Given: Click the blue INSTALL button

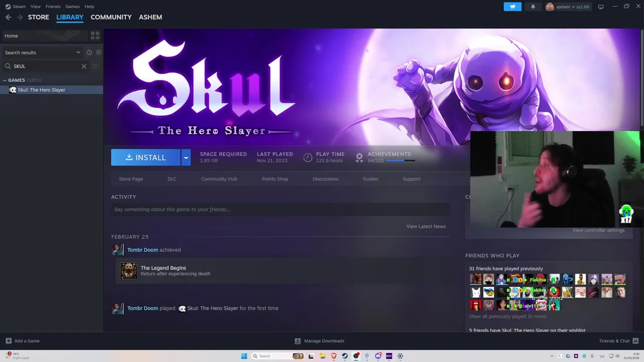Looking at the screenshot, I should 145,157.
